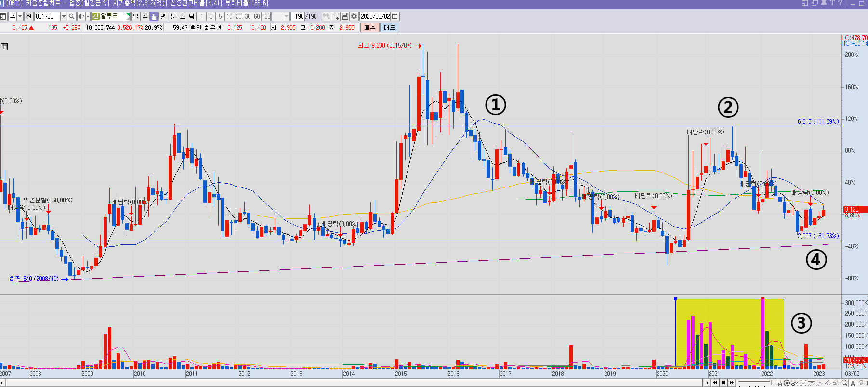The width and height of the screenshot is (868, 387).
Task: Expand the custom interval dropdown arrow
Action: (x=286, y=16)
